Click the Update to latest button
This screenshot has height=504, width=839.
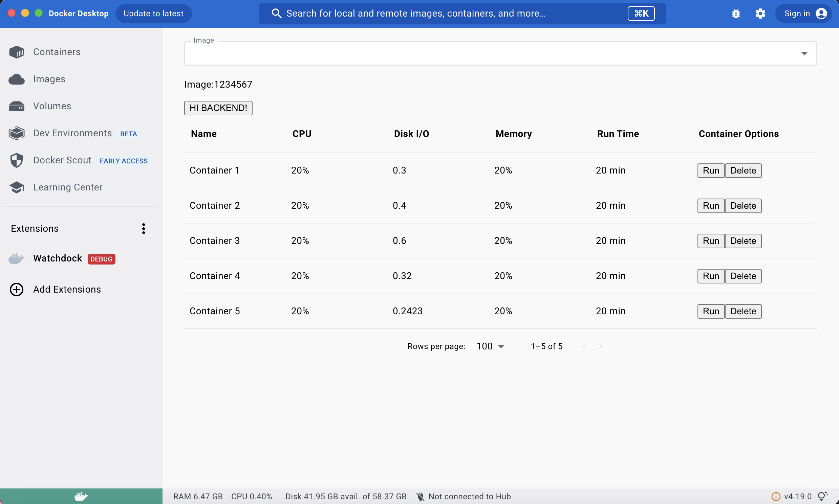(153, 14)
